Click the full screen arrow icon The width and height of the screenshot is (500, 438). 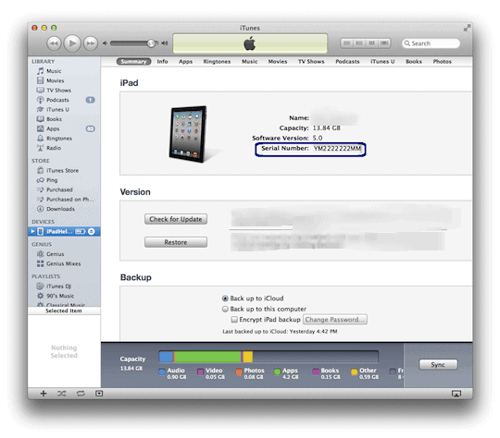pyautogui.click(x=467, y=28)
